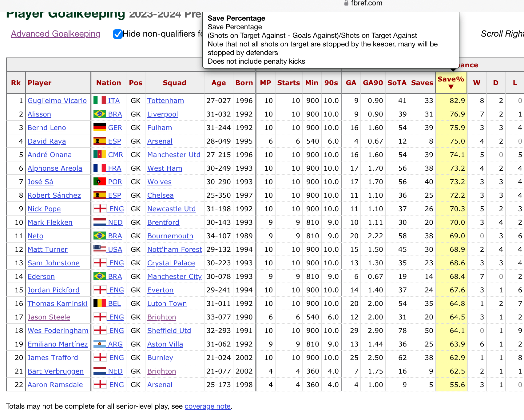This screenshot has height=420, width=524.
Task: Open the Crystal Palace squad link
Action: tap(171, 263)
